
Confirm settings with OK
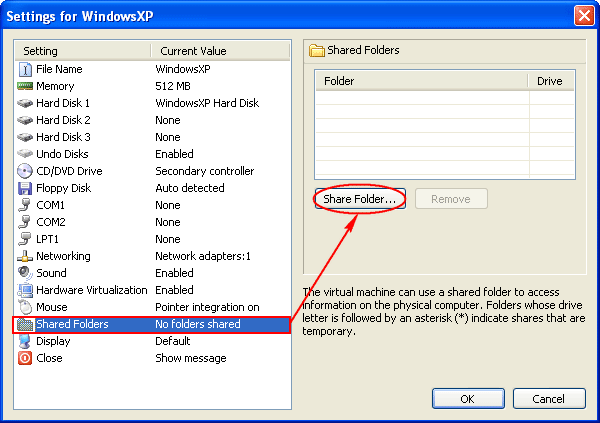point(468,399)
